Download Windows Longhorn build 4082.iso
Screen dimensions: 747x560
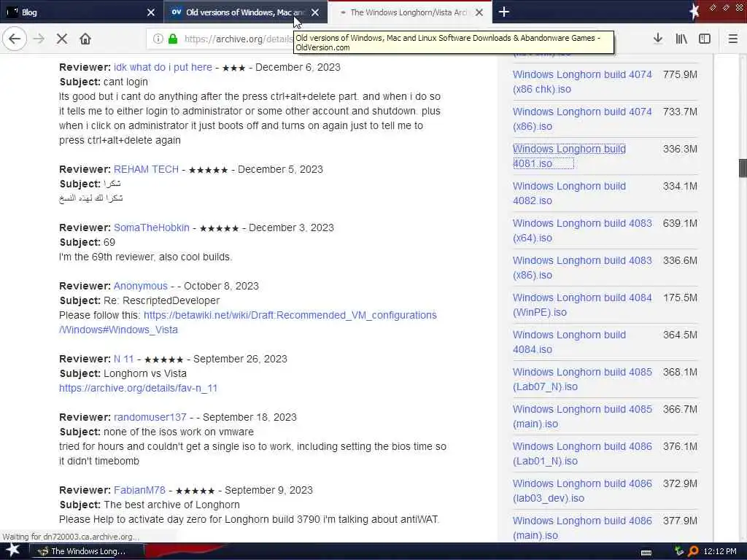[569, 192]
